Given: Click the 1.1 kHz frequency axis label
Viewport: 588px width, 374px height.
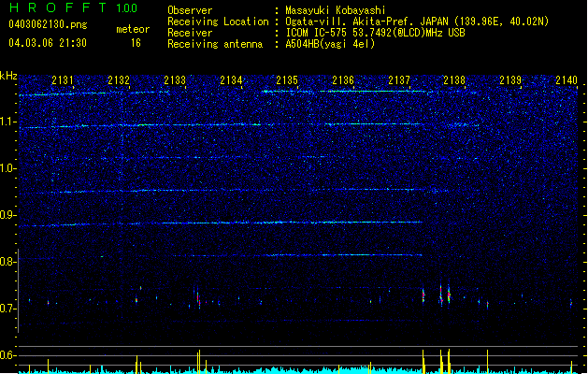Looking at the screenshot, I should coord(7,122).
